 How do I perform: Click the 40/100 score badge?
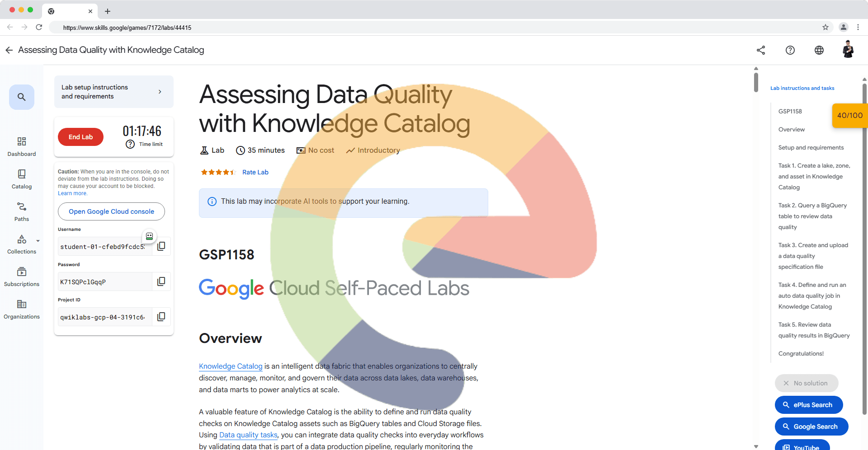[x=849, y=116]
